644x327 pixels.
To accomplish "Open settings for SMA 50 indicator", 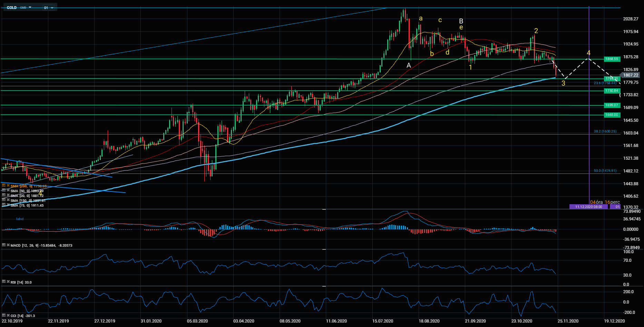I will 4,190.
